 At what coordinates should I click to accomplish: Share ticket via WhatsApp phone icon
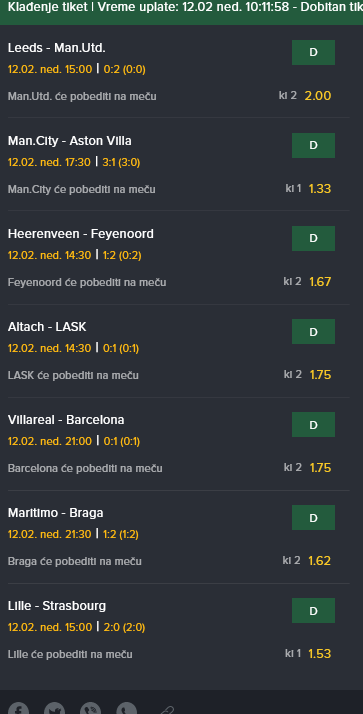point(127,708)
